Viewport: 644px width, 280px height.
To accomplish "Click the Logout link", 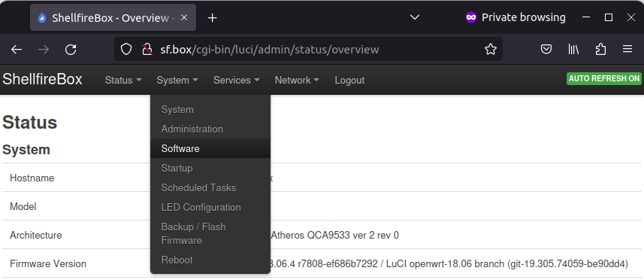I will [x=349, y=81].
